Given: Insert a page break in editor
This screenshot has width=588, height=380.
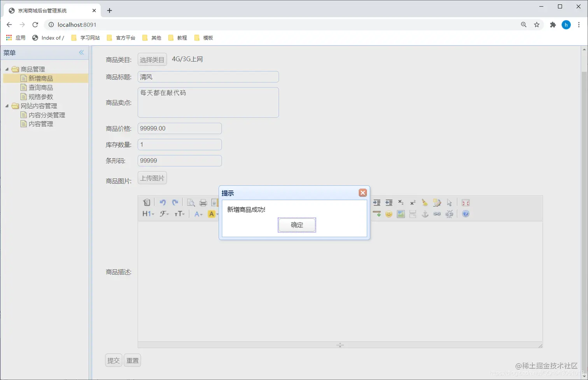Looking at the screenshot, I should pyautogui.click(x=413, y=214).
